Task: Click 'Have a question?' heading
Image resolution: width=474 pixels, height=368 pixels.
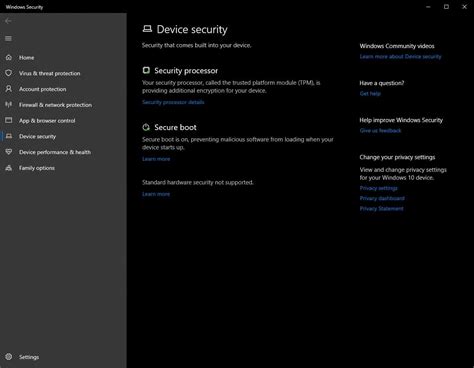Action: pyautogui.click(x=382, y=83)
